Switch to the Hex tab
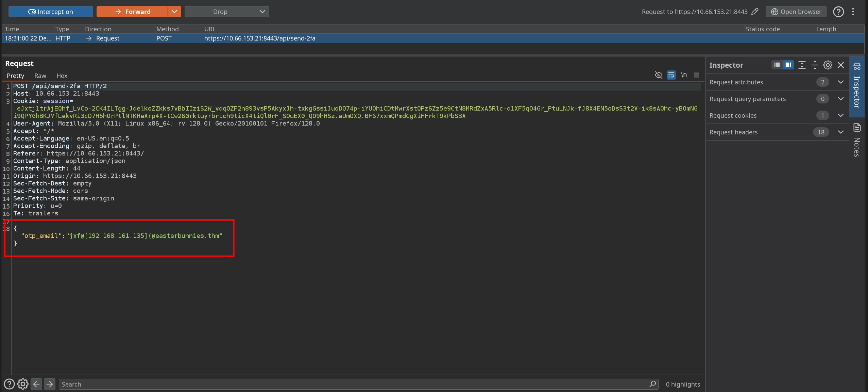 click(62, 76)
